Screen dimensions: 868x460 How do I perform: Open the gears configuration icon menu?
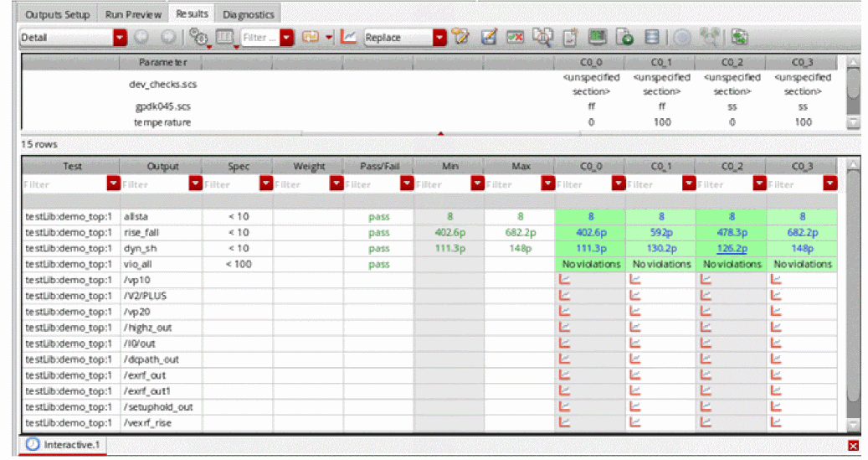pyautogui.click(x=198, y=37)
